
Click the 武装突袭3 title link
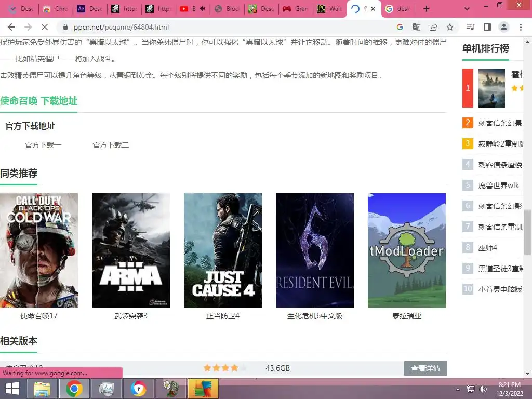(x=131, y=316)
